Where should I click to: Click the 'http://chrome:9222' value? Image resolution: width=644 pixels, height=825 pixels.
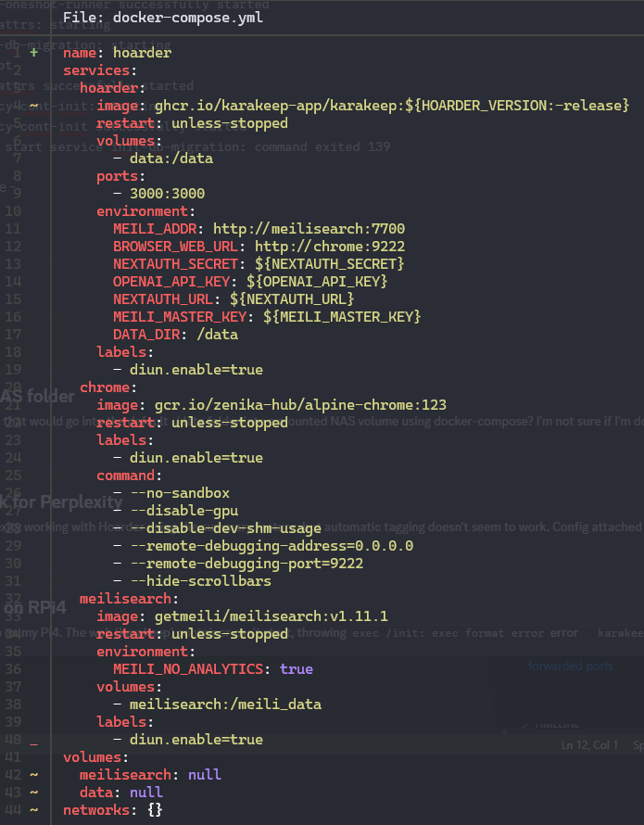[330, 247]
